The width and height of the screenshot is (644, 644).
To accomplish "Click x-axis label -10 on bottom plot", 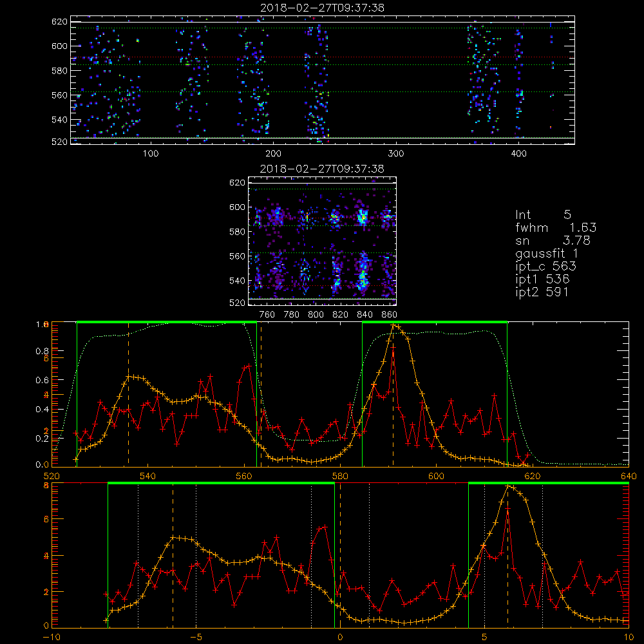I will tap(52, 637).
